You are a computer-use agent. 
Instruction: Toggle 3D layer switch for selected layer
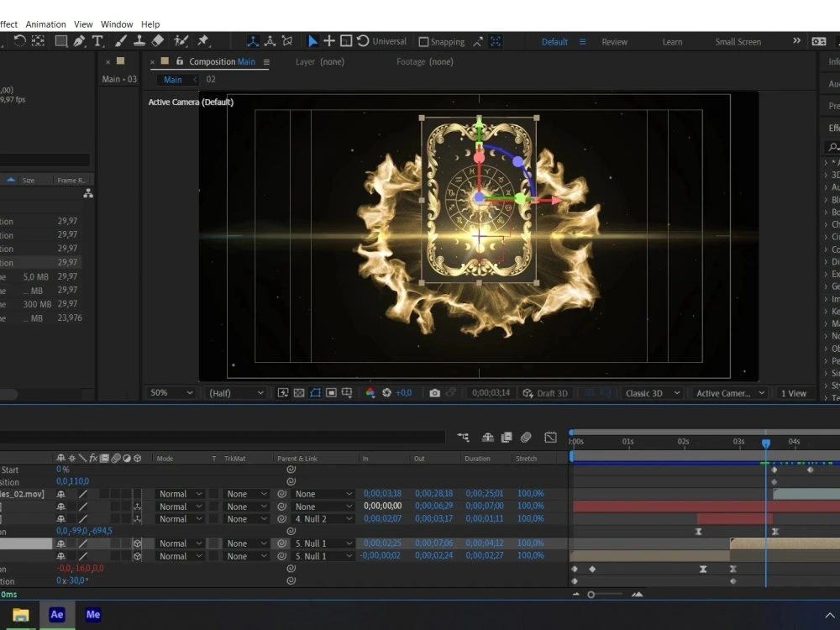[x=137, y=543]
